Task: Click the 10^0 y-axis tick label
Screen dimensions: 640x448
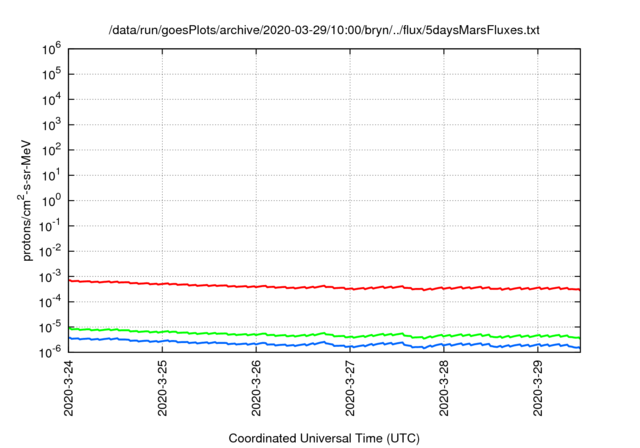Action: pos(51,201)
